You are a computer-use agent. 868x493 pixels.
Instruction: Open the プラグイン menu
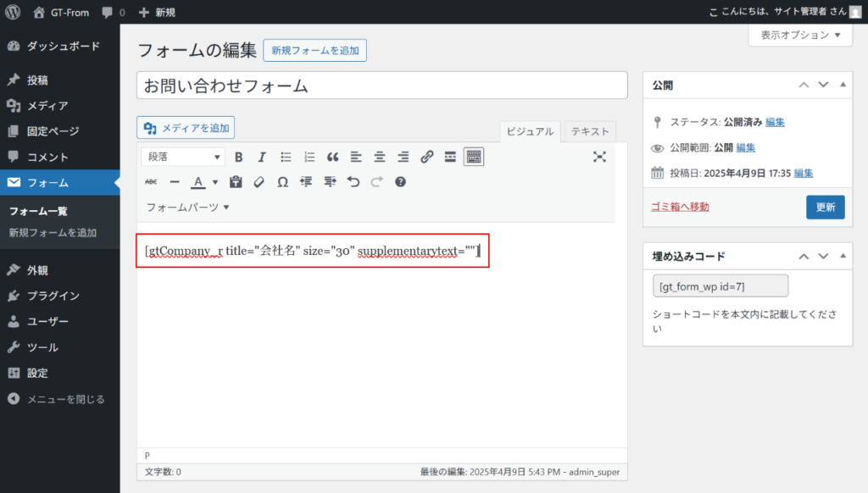click(x=60, y=296)
